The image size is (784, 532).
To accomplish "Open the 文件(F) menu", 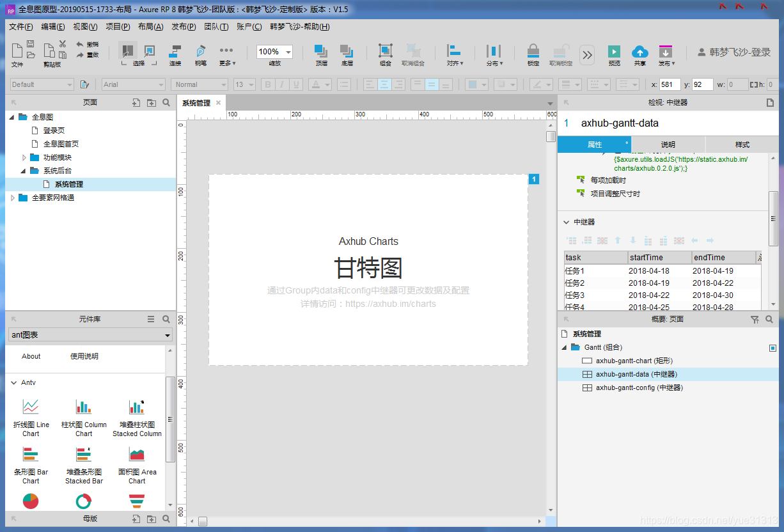I will click(20, 27).
